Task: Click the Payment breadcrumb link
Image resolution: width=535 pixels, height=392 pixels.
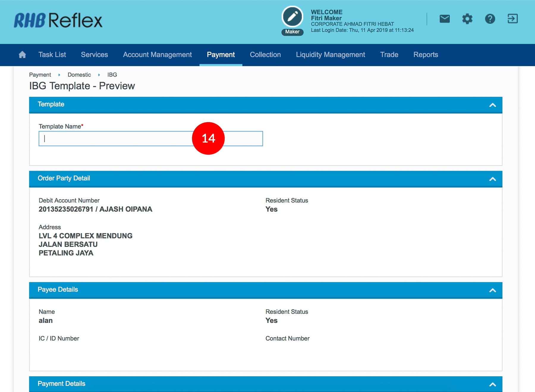Action: pos(40,75)
